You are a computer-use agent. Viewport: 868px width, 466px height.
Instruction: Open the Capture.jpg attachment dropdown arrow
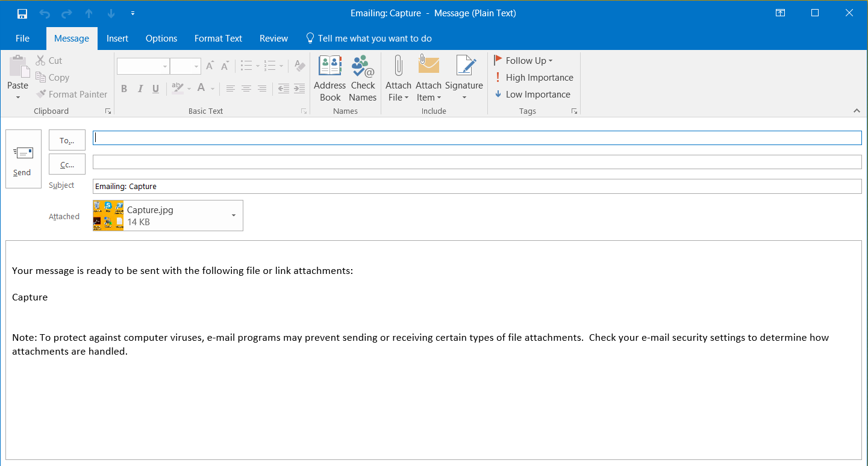(234, 216)
